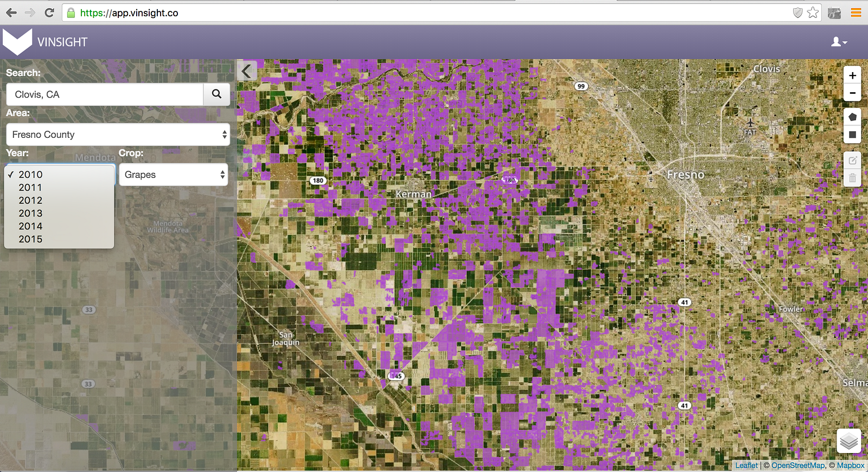Reload the Vinsight page
The image size is (868, 472).
pyautogui.click(x=49, y=12)
